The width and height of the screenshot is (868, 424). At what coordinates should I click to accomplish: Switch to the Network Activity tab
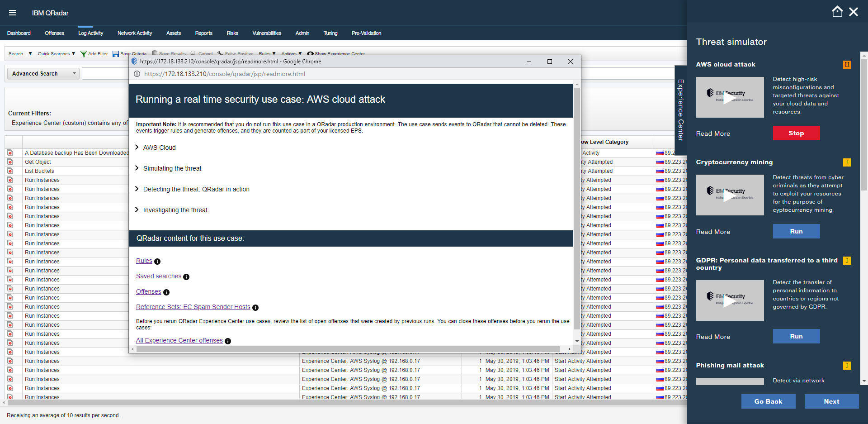click(134, 33)
